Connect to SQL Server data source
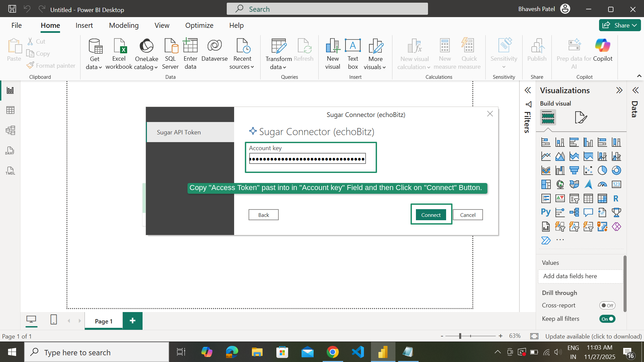Screen dimensions: 644x362 [170, 54]
